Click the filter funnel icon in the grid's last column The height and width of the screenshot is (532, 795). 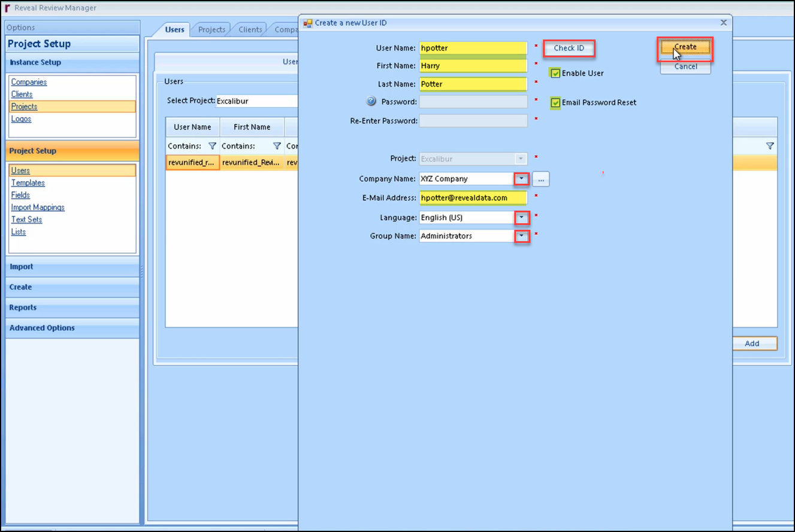pos(770,146)
